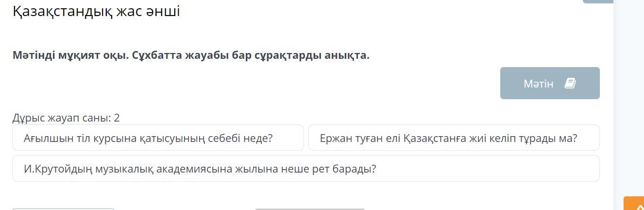
Task: Select answer "Ағылшын тіл курсына қатысуының себебі неде?"
Action: [158, 138]
